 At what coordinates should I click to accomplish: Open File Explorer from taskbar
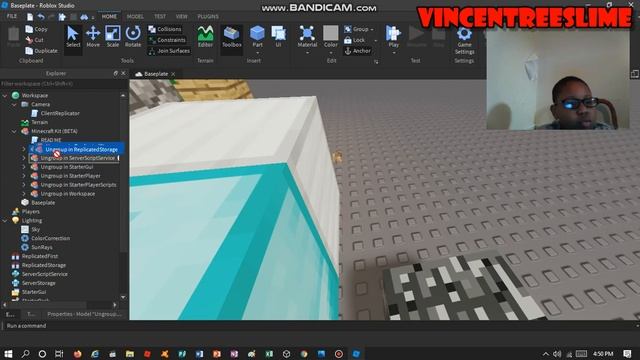(x=130, y=353)
